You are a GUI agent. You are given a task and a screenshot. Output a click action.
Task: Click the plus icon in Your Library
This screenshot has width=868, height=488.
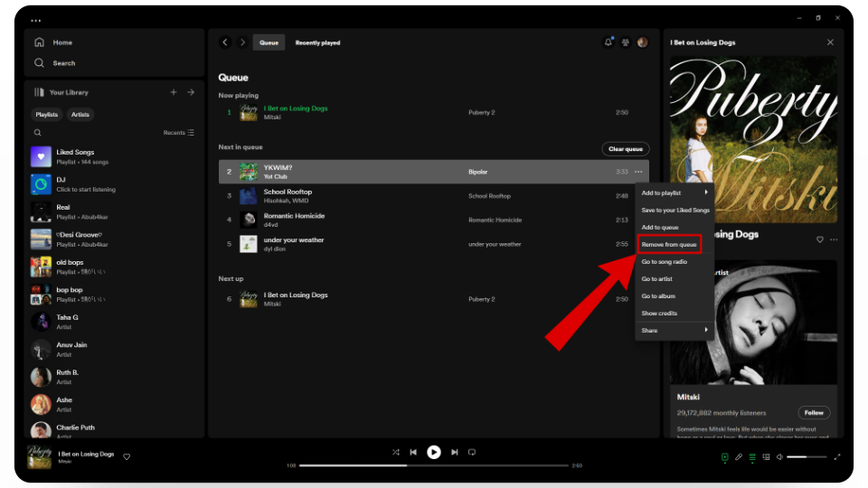(x=174, y=92)
